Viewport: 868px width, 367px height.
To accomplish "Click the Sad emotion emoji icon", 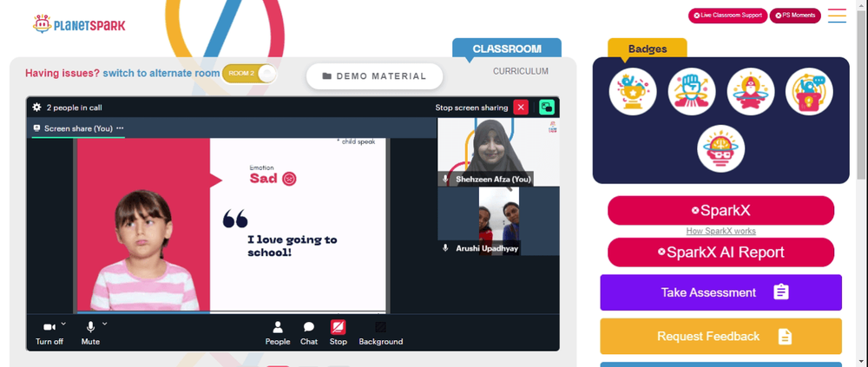I will click(x=289, y=178).
